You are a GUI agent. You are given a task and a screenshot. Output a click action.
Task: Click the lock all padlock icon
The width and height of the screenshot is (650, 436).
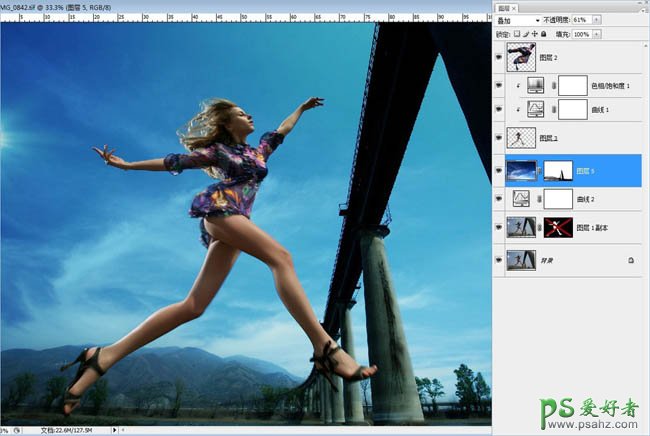pyautogui.click(x=543, y=34)
